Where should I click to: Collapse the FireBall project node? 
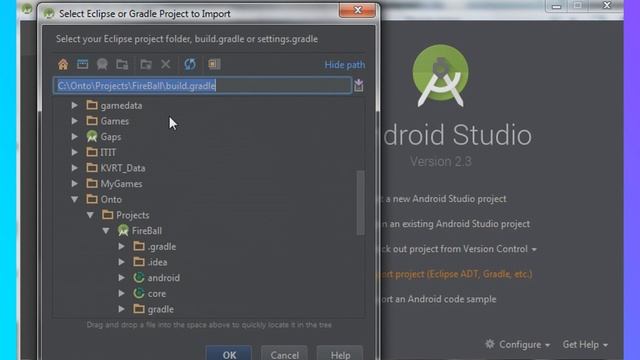click(106, 231)
